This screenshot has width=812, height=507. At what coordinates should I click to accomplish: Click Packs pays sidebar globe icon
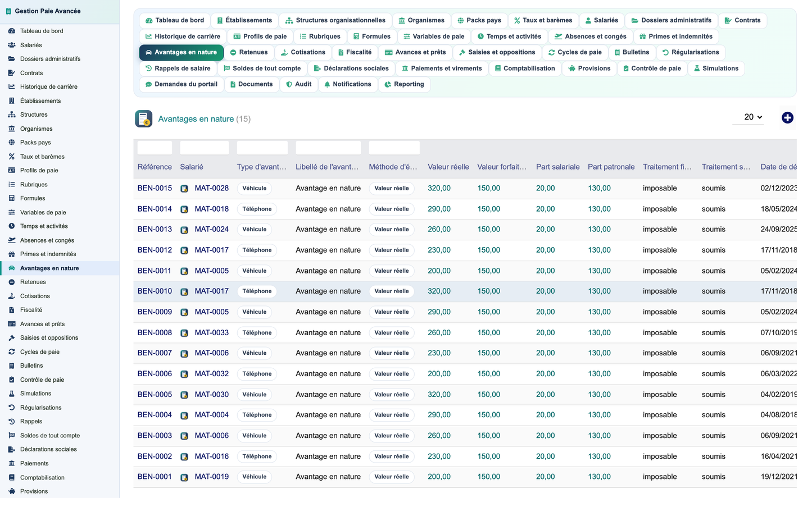[12, 143]
